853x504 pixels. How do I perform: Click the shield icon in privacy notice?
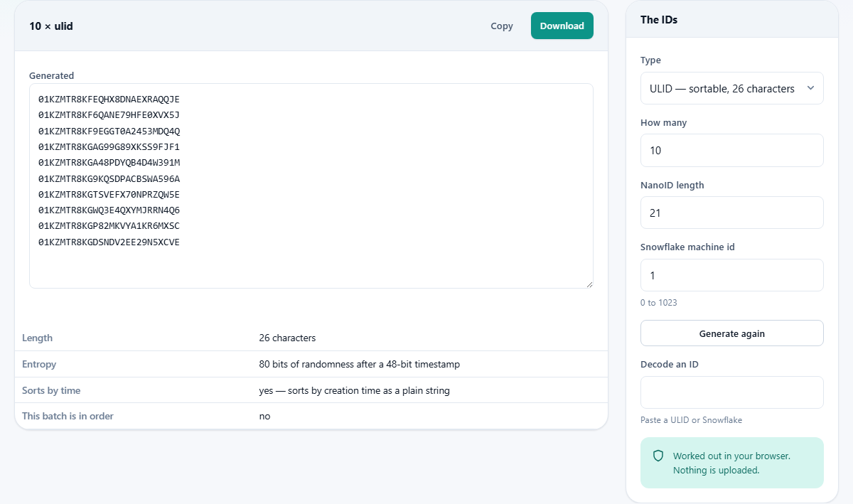click(658, 456)
